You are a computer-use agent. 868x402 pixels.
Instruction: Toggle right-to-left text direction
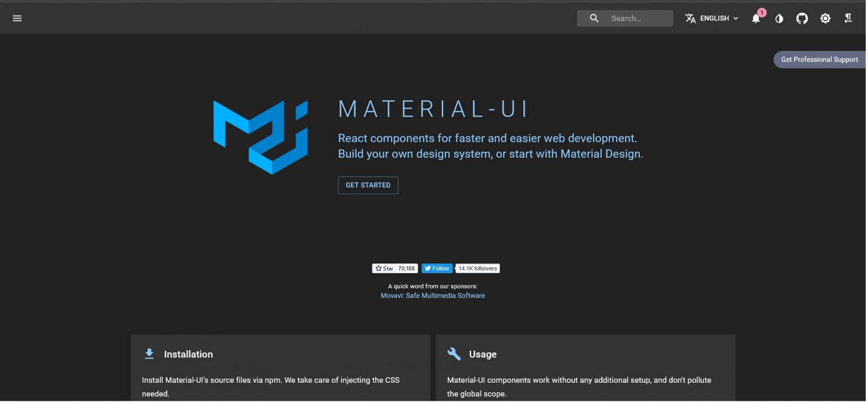pos(848,18)
